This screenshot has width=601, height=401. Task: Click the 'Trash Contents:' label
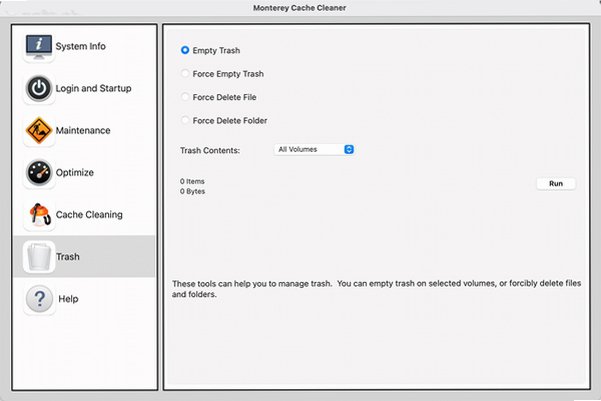click(x=210, y=150)
